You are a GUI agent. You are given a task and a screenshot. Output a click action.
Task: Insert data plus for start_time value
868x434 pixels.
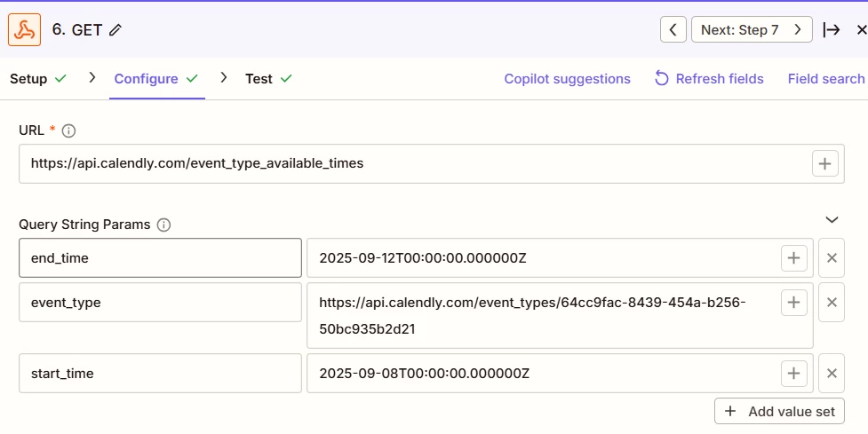tap(794, 373)
